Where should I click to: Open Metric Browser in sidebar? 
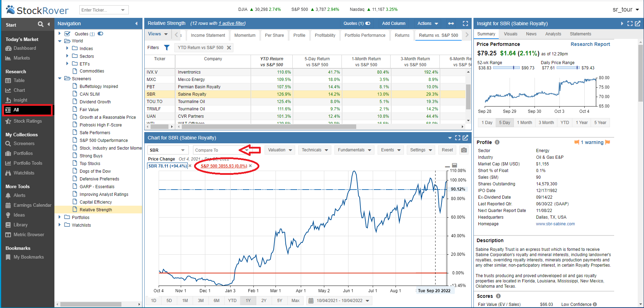(29, 234)
